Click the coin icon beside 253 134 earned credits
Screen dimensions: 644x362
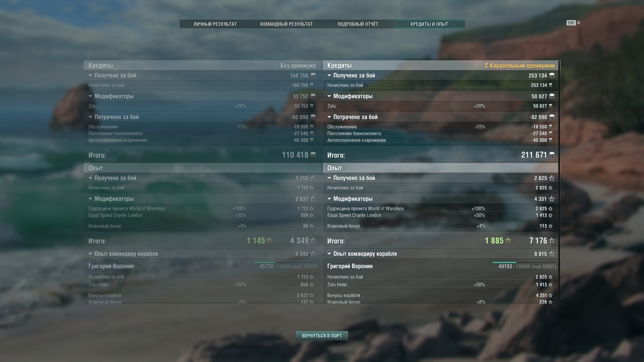(552, 75)
